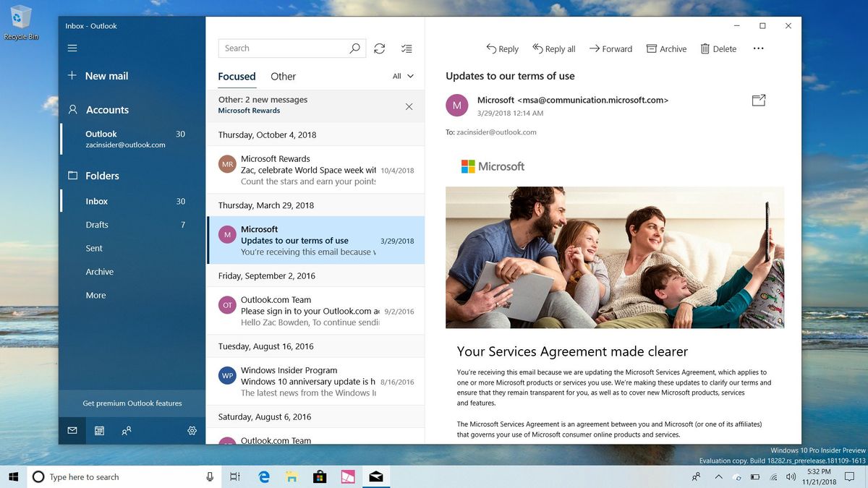This screenshot has width=868, height=488.
Task: Open Recycle Bin on desktop
Action: [21, 22]
